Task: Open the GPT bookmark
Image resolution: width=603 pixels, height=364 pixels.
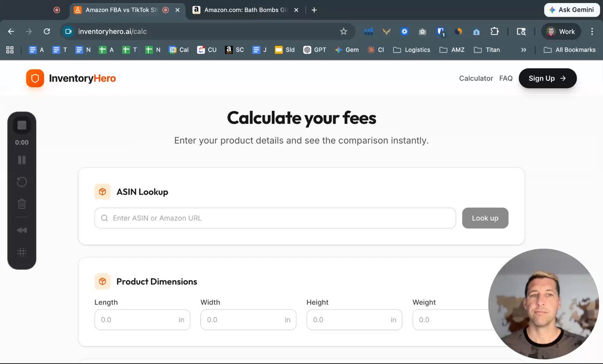Action: pos(314,50)
